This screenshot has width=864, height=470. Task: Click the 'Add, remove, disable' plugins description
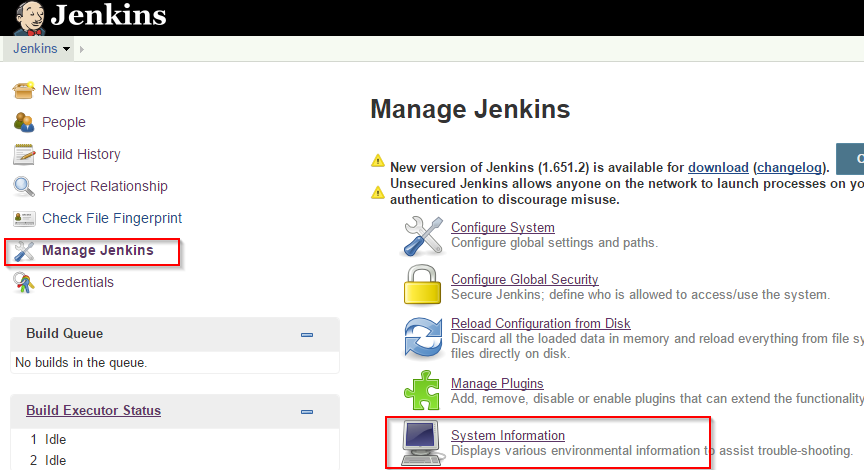657,398
